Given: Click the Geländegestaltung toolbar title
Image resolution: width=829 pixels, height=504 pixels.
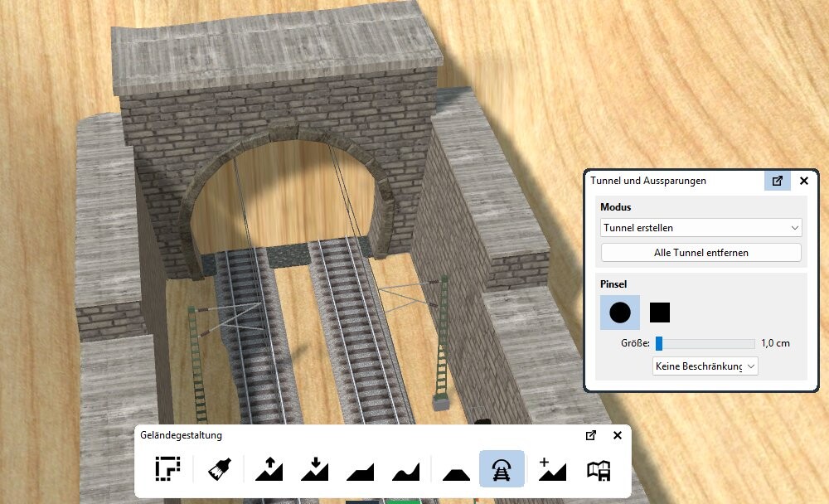Looking at the screenshot, I should click(x=181, y=435).
